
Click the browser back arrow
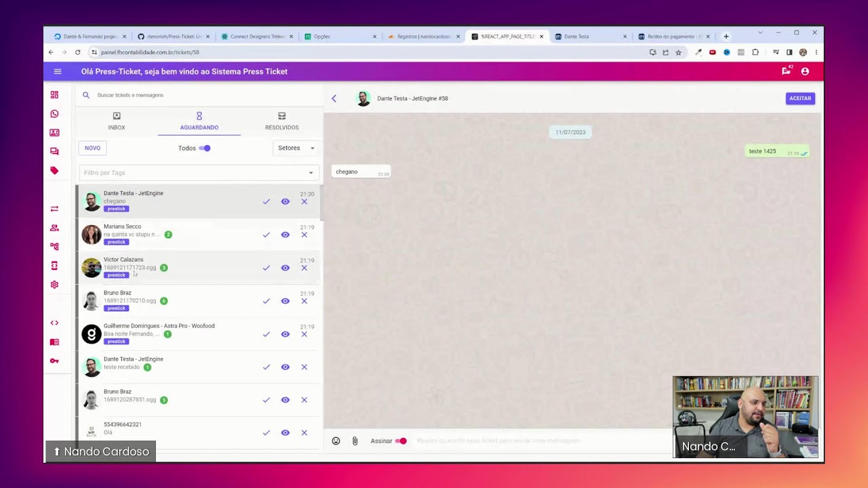click(x=51, y=52)
